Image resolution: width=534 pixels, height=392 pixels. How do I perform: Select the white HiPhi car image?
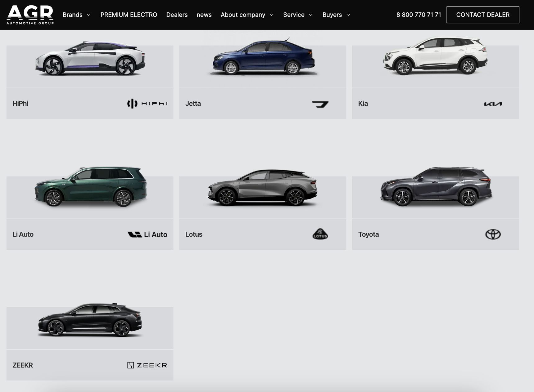click(90, 58)
